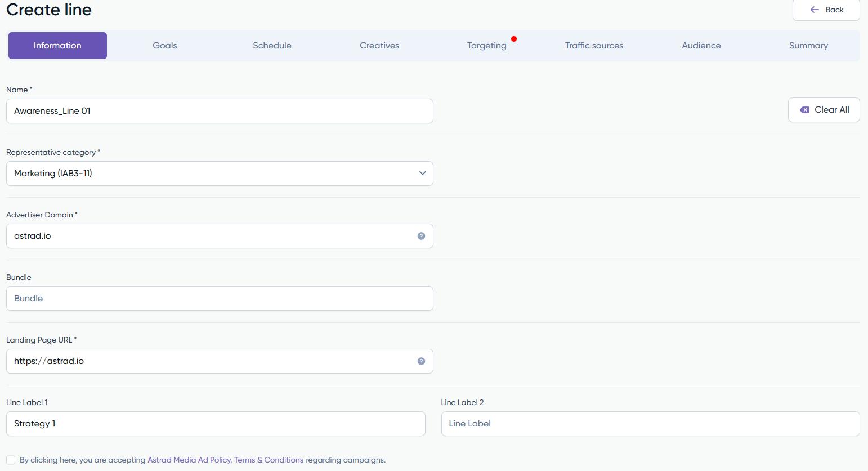Open the Traffic sources tab
Viewport: 868px width, 471px height.
tap(594, 46)
